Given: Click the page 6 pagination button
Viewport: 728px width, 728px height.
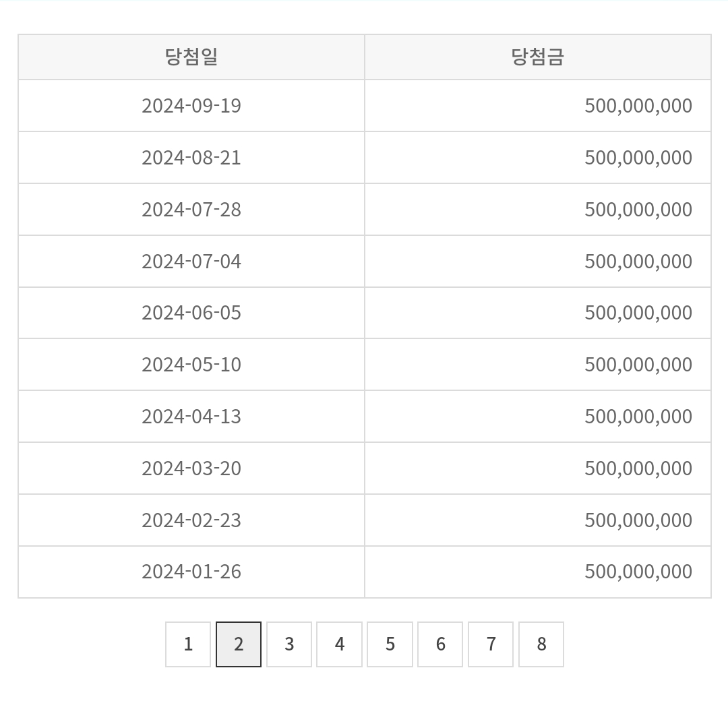Looking at the screenshot, I should click(x=440, y=644).
